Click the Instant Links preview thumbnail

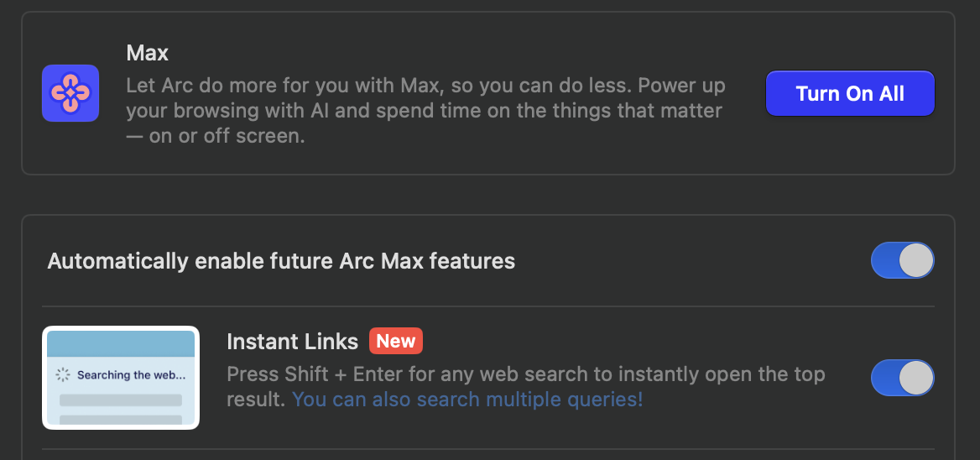pos(121,378)
